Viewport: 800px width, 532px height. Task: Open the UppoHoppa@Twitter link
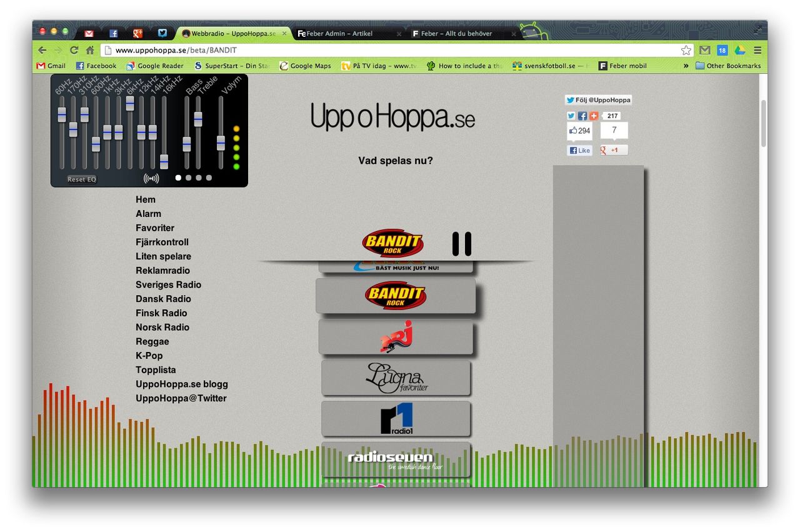click(181, 398)
